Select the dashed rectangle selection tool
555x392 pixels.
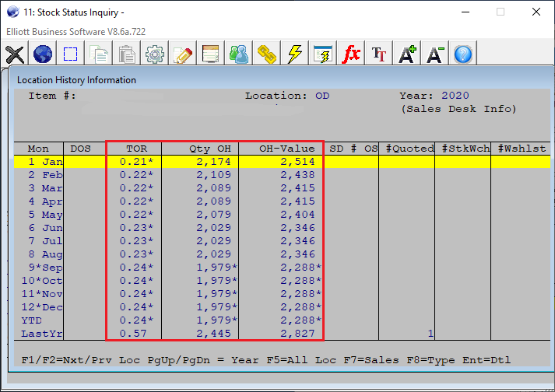pyautogui.click(x=70, y=54)
